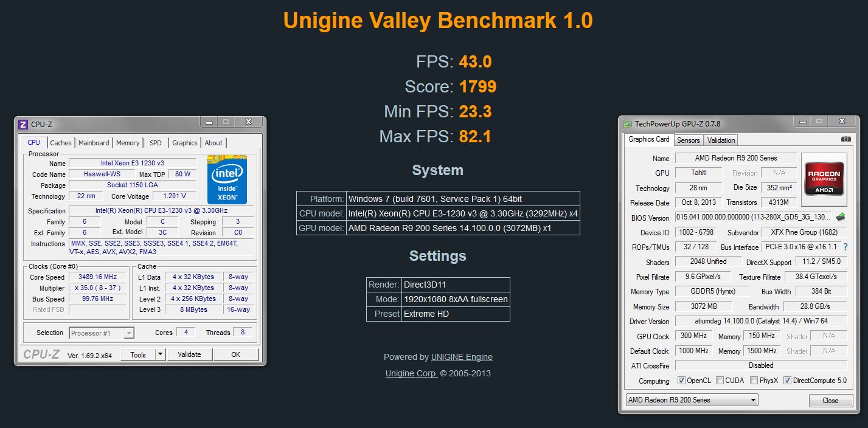Open the Validation tab in GPU-Z
Image resolution: width=868 pixels, height=428 pixels.
721,140
